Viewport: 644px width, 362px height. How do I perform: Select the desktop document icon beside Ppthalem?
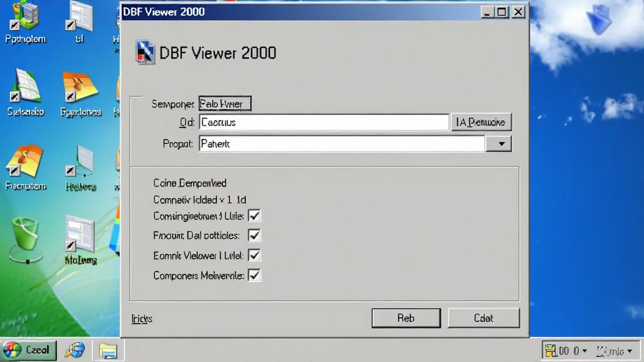tap(80, 21)
